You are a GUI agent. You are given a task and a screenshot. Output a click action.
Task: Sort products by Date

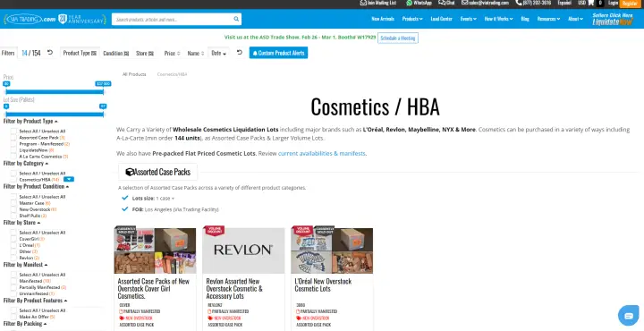pos(218,53)
